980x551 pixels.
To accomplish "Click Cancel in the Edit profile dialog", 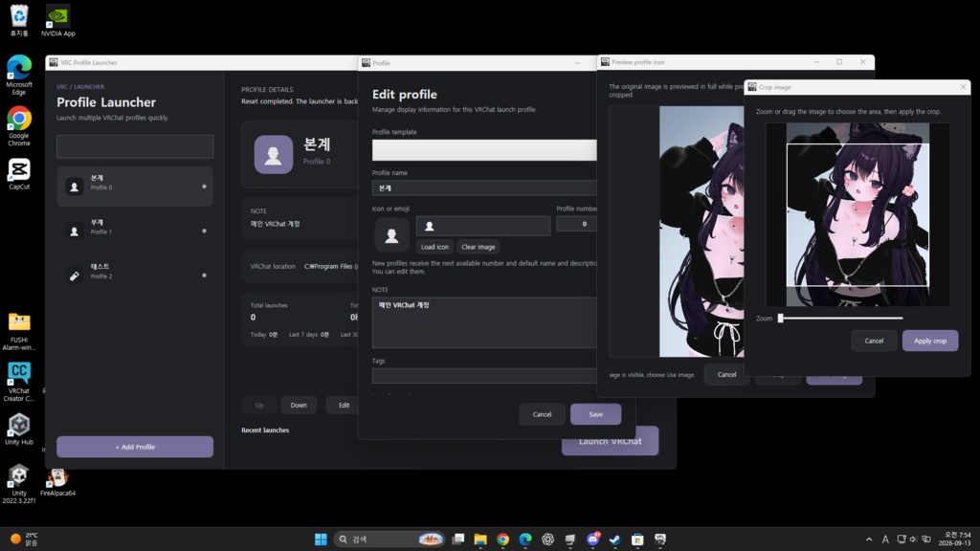I will click(x=542, y=414).
